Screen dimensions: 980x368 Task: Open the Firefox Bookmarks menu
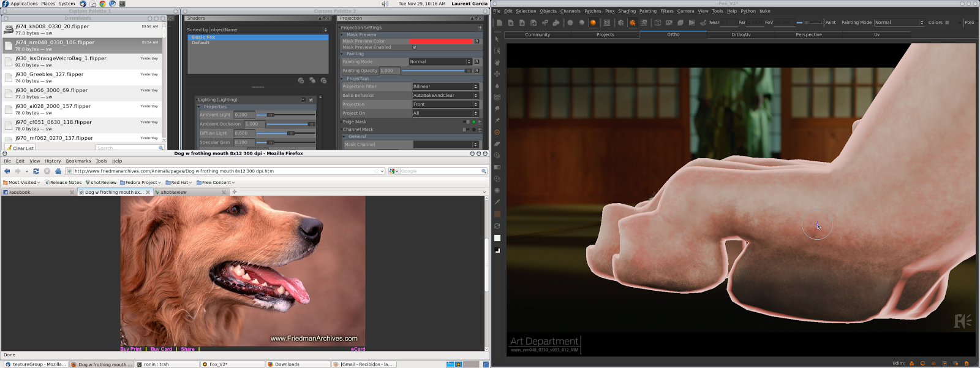pyautogui.click(x=78, y=161)
